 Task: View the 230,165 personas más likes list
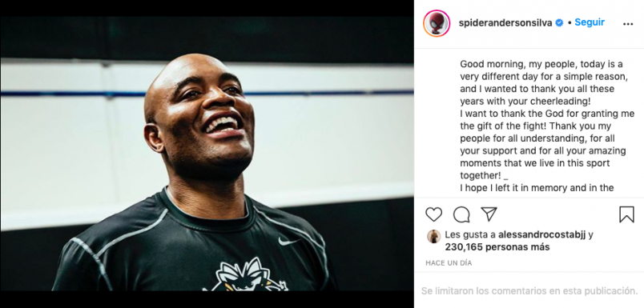pos(497,247)
